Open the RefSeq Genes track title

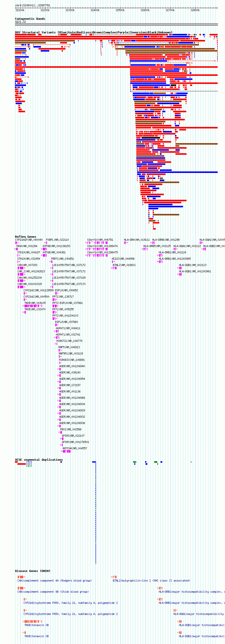coord(26,237)
